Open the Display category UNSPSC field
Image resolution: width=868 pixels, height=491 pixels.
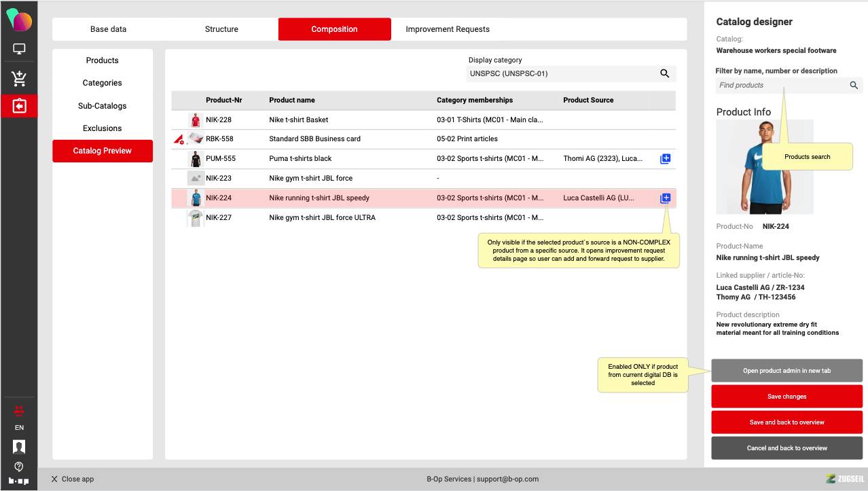click(560, 74)
